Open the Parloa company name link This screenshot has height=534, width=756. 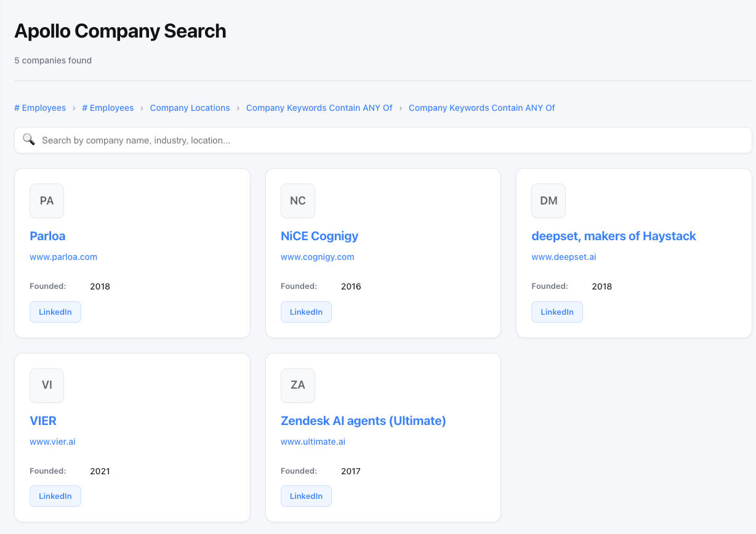coord(47,236)
